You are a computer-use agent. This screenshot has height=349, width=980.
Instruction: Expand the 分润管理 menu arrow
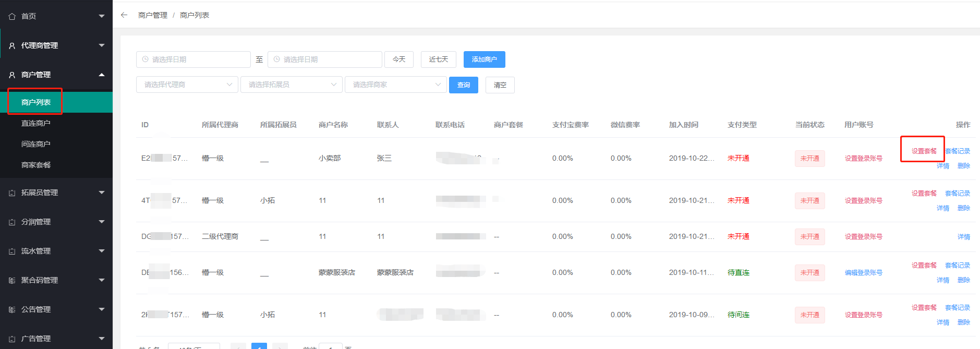[102, 222]
